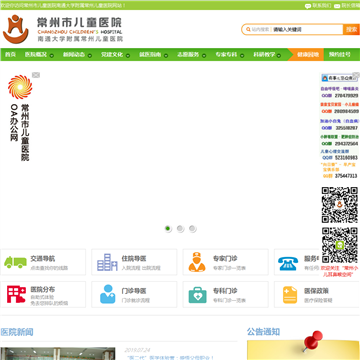This screenshot has height=360, width=360.
Task: Click the 联系我们 link
Action: pyautogui.click(x=322, y=6)
